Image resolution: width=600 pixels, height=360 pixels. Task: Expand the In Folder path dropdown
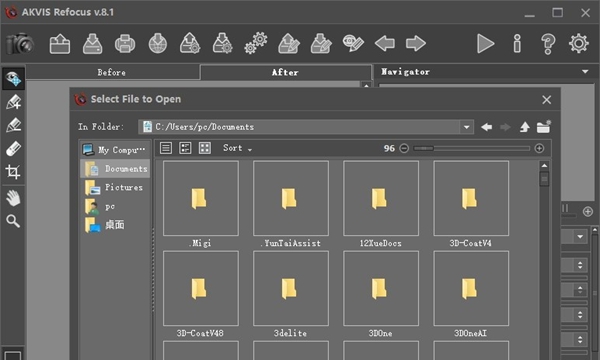pyautogui.click(x=466, y=127)
